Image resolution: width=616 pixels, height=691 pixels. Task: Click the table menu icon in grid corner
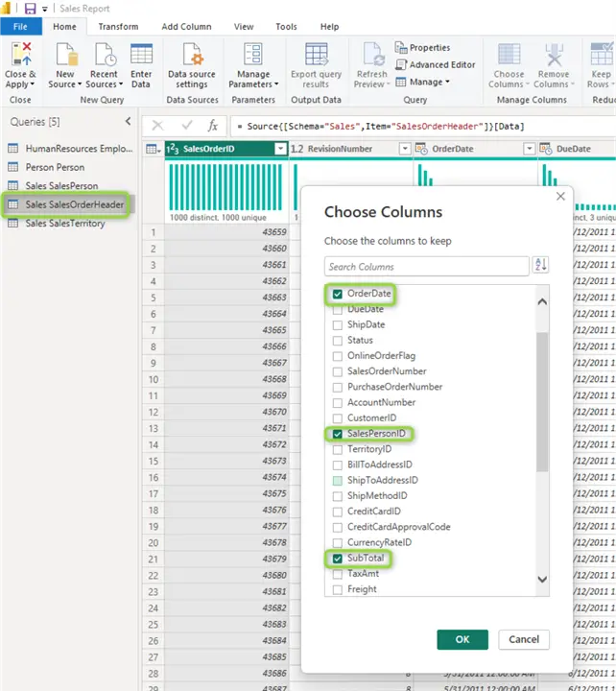(x=153, y=149)
